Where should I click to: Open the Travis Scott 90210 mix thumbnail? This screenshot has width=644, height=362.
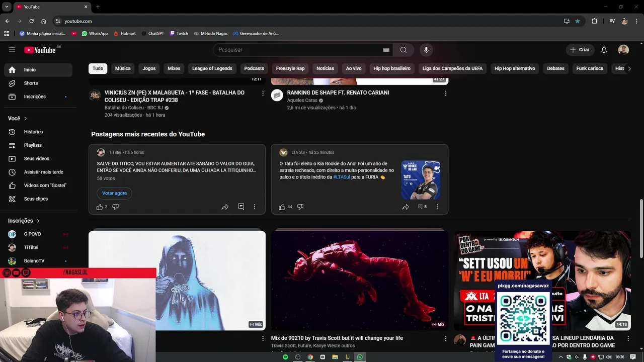(360, 280)
